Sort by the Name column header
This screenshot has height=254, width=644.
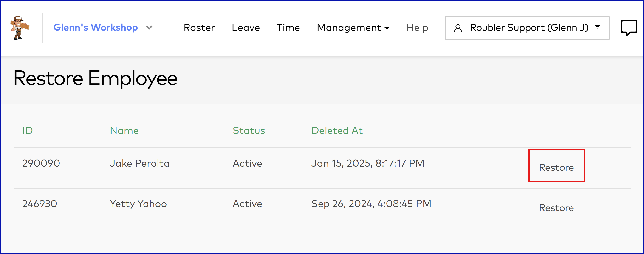(x=124, y=130)
